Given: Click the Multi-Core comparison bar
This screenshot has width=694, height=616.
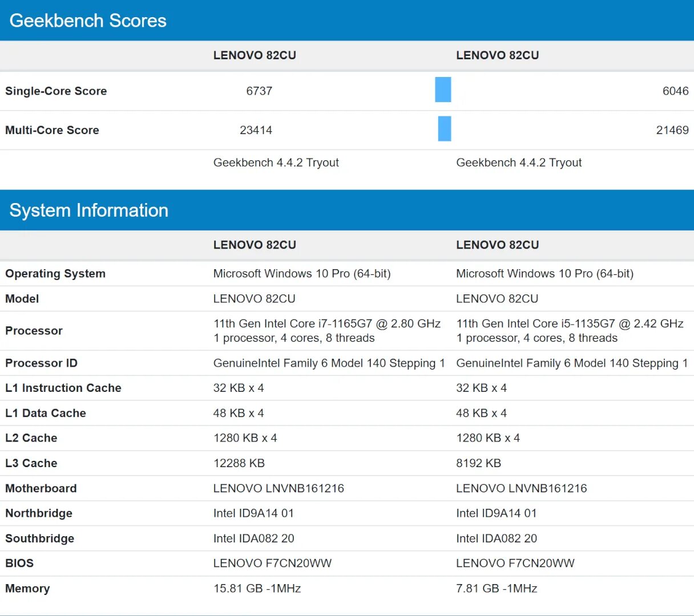Looking at the screenshot, I should [445, 128].
